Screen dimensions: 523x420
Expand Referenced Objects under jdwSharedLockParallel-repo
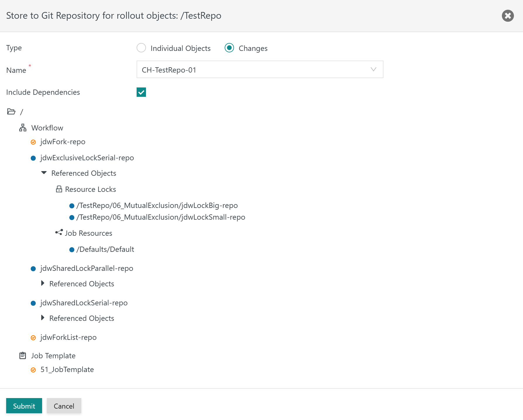click(x=43, y=283)
